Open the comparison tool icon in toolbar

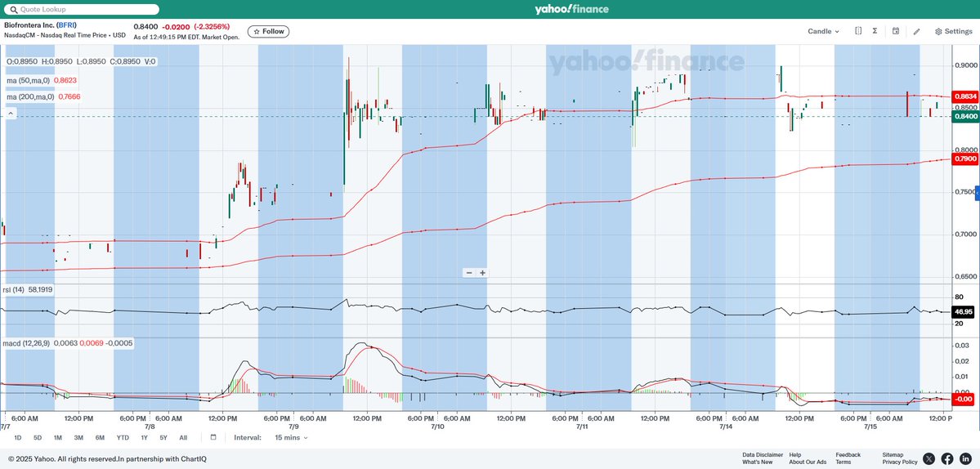tap(858, 31)
